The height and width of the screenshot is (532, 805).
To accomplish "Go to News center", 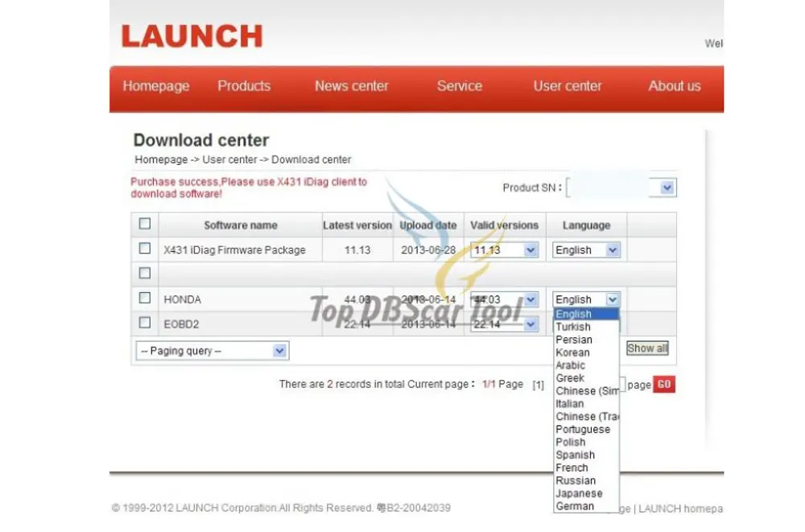I will coord(352,86).
